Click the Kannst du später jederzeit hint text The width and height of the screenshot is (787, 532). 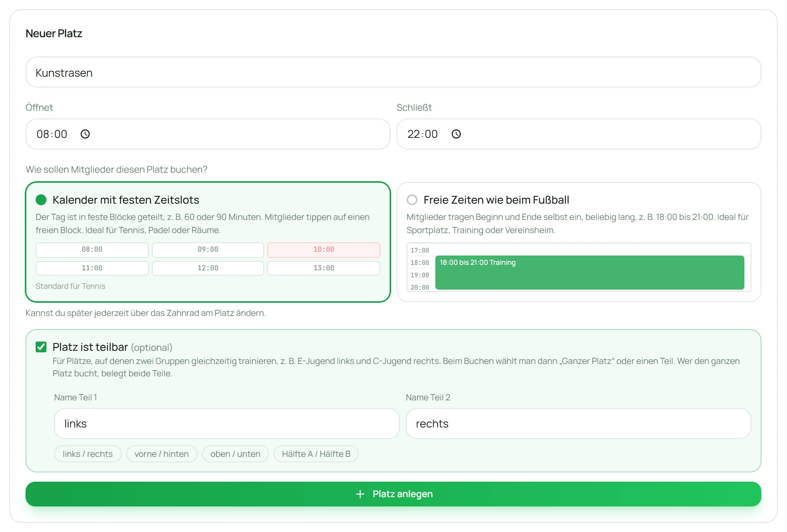pos(146,313)
